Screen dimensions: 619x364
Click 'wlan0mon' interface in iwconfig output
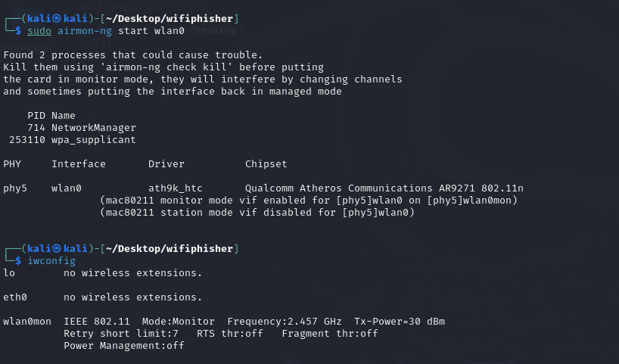click(27, 322)
